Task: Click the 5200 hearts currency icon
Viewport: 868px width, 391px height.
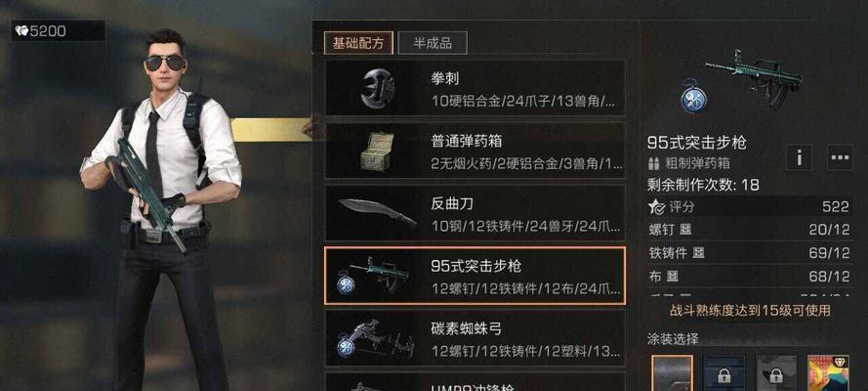Action: click(x=22, y=31)
